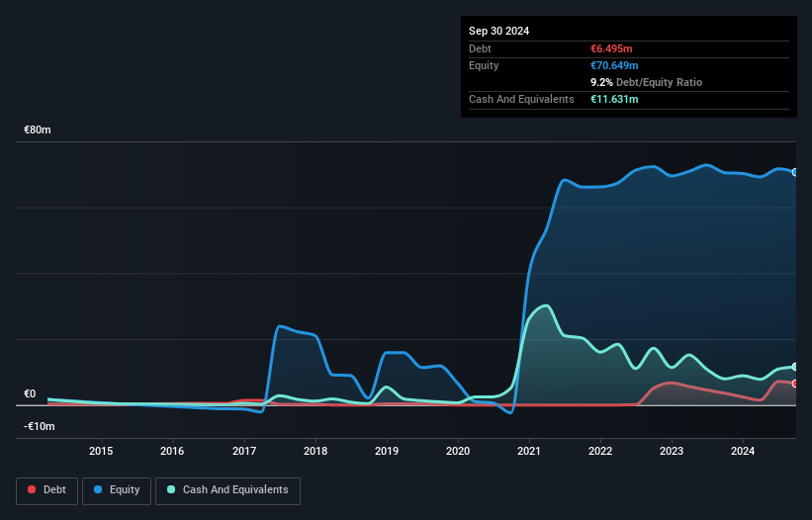812x520 pixels.
Task: Click the €0 y-axis label
Action: pos(30,393)
